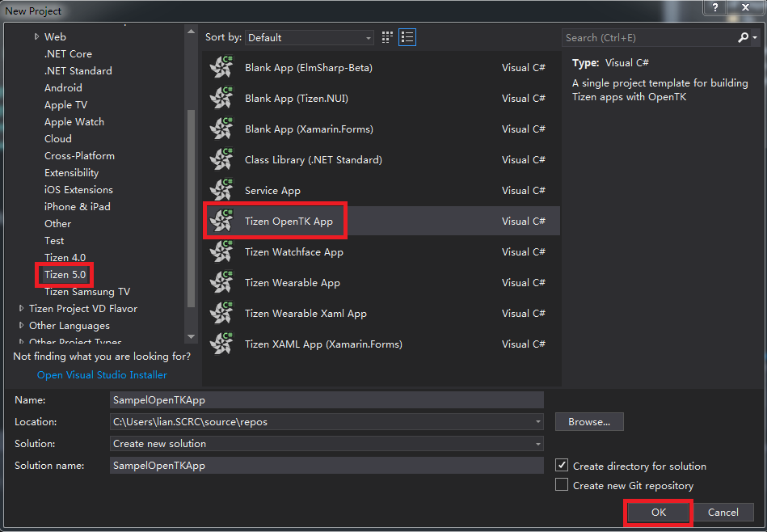Select the Android category
The height and width of the screenshot is (532, 767).
pos(62,87)
